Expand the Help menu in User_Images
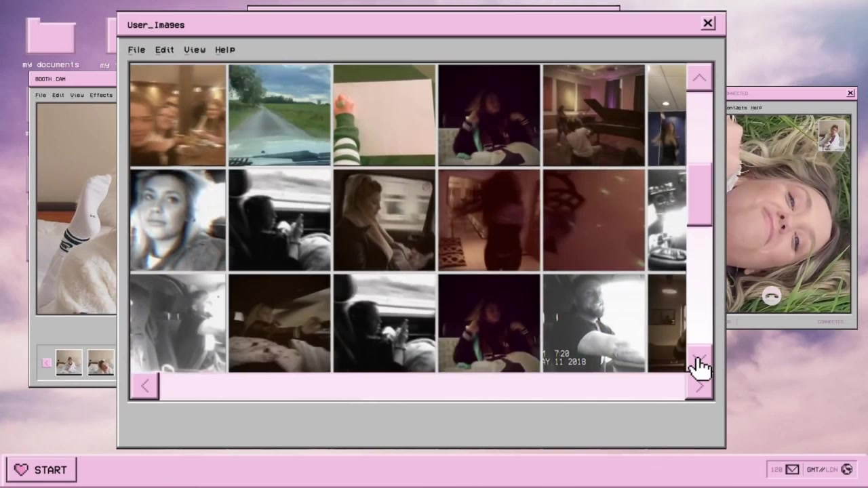This screenshot has height=488, width=868. 224,49
